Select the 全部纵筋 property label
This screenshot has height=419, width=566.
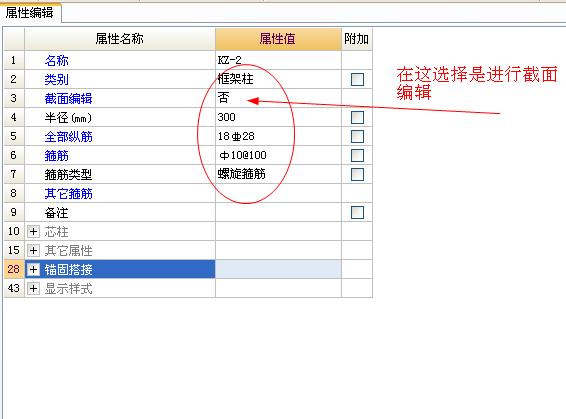click(69, 137)
